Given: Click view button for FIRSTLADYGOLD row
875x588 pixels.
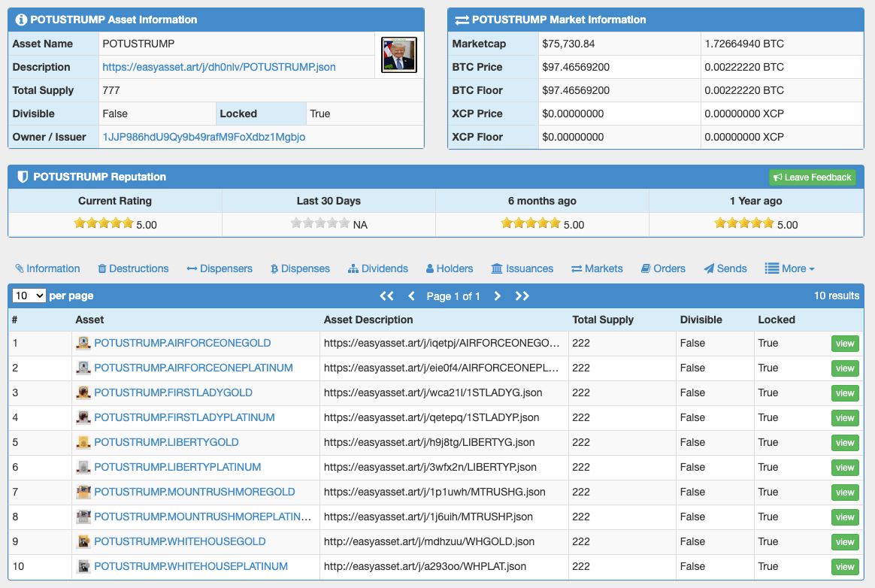Looking at the screenshot, I should click(x=845, y=393).
